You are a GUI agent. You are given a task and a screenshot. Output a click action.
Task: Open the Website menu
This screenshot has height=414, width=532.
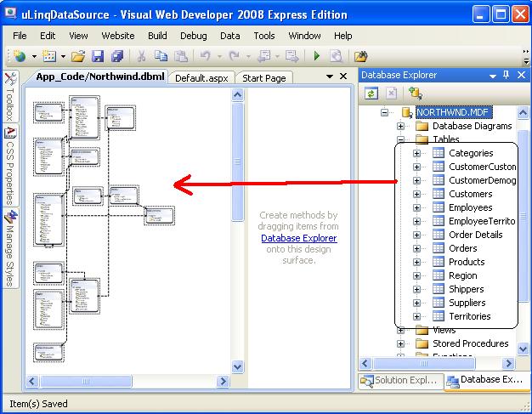coord(118,36)
